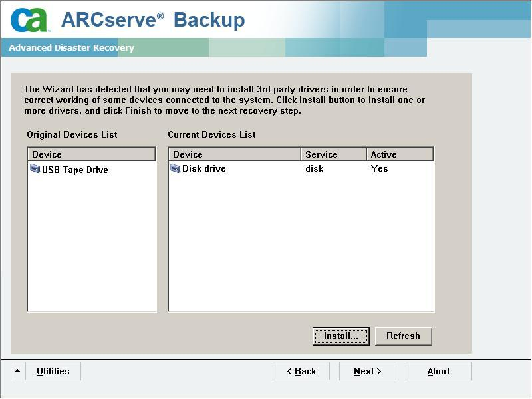532x399 pixels.
Task: Expand the Utilities arrow button
Action: [18, 371]
